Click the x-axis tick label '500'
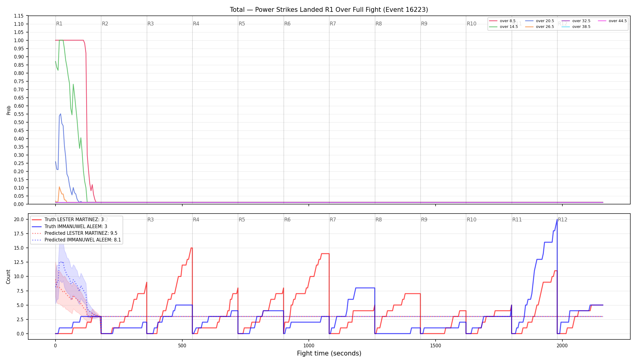The width and height of the screenshot is (637, 364). click(x=182, y=345)
